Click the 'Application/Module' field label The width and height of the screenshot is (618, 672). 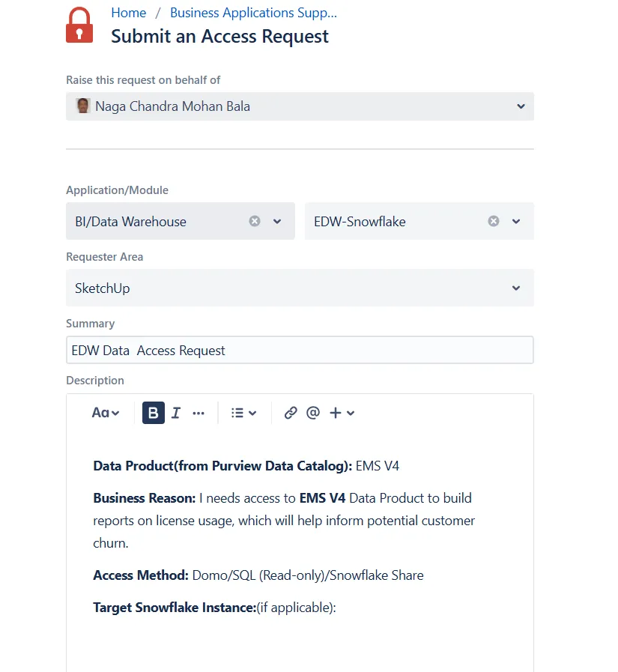(x=117, y=190)
